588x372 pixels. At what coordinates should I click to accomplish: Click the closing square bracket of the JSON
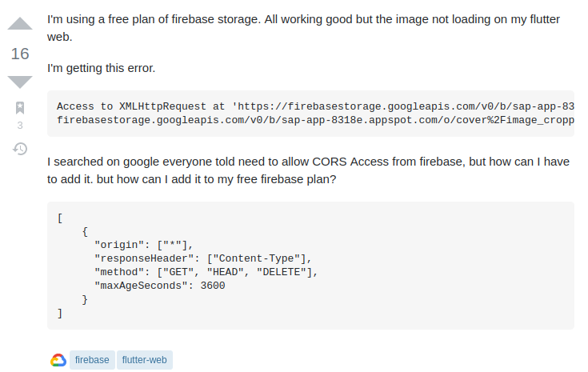60,313
